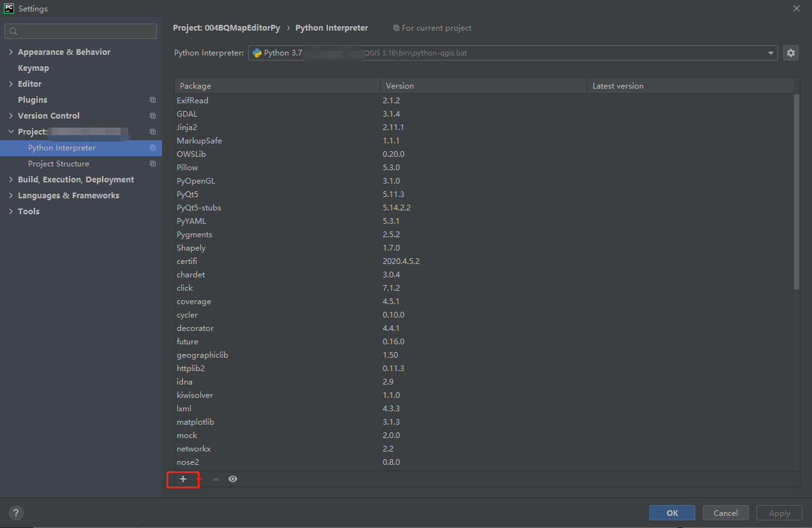The image size is (812, 528).
Task: Select the cycler package row
Action: click(x=485, y=315)
